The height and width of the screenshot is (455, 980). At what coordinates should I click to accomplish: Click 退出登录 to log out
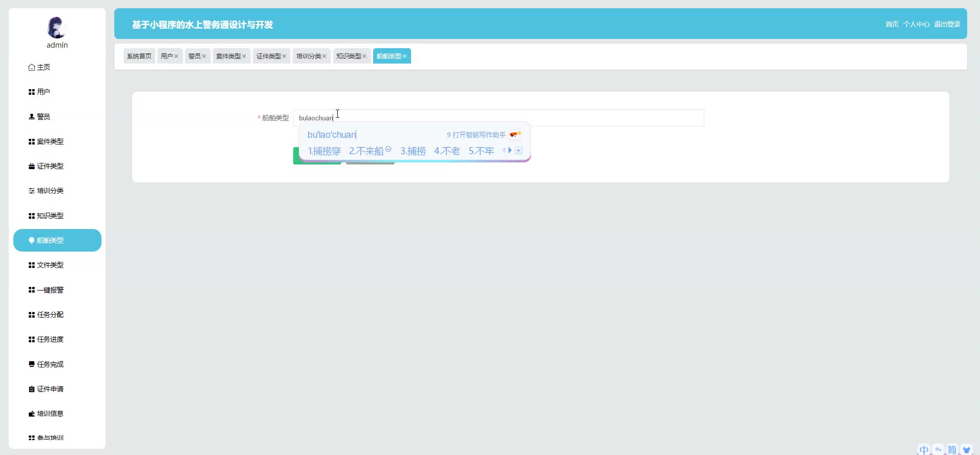point(947,24)
